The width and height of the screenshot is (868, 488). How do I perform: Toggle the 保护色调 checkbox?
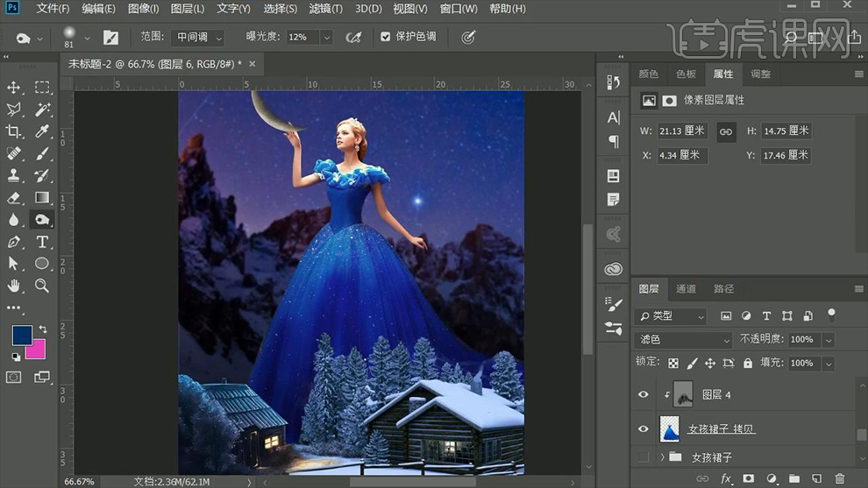tap(386, 38)
